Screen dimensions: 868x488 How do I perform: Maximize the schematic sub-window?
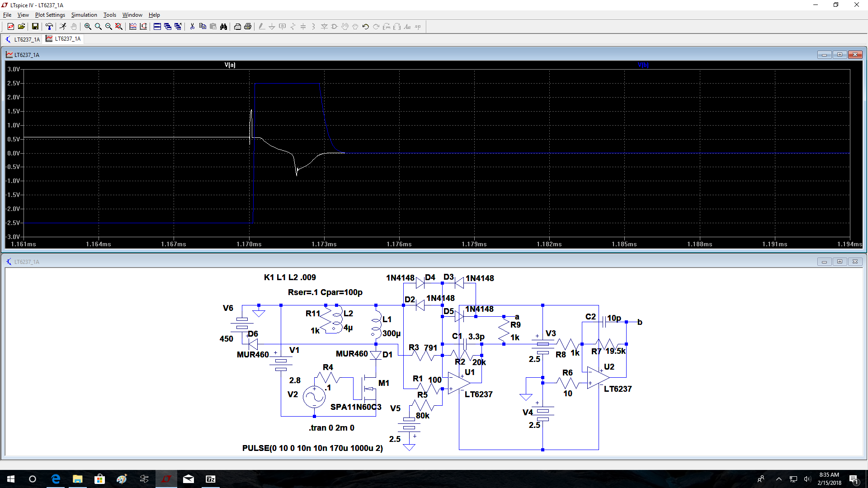(x=840, y=262)
